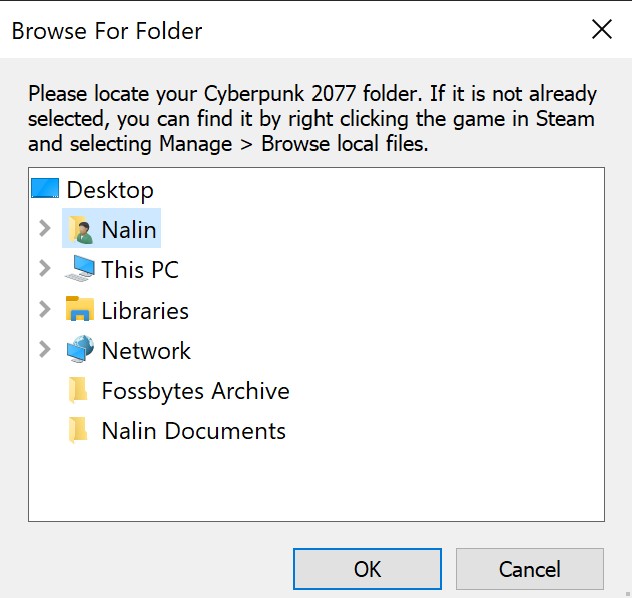Click the Nalin user folder icon
Screen dimensions: 632x598
click(x=81, y=229)
